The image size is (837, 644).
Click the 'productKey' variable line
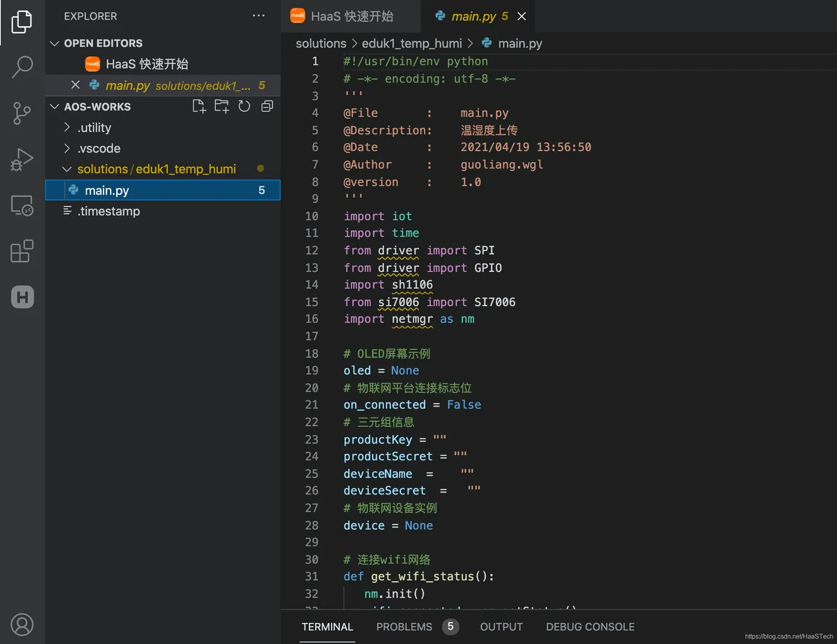point(395,439)
